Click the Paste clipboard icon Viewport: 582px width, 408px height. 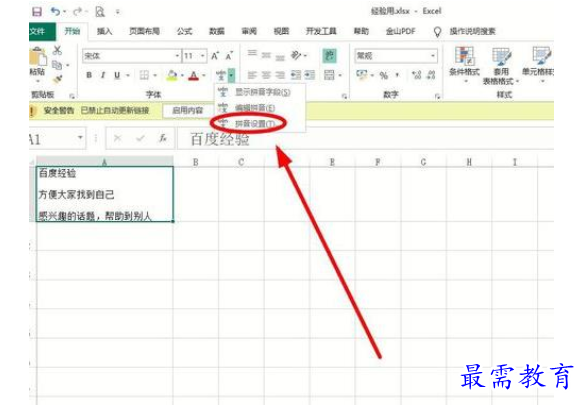tap(37, 57)
